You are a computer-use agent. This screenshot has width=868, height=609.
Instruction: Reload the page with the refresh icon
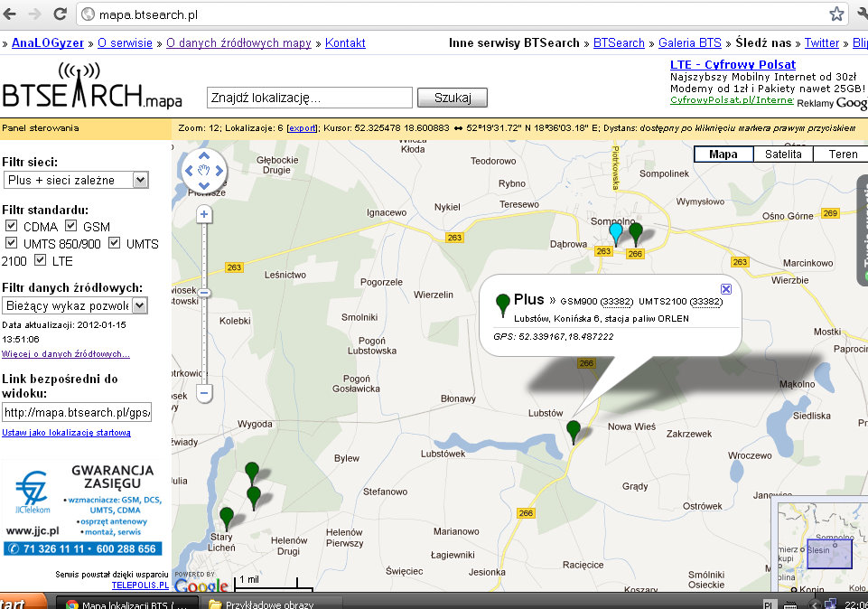pos(60,14)
